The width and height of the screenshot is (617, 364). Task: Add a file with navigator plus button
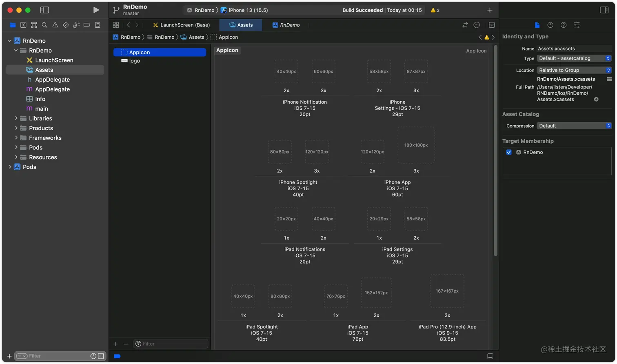[x=9, y=356]
